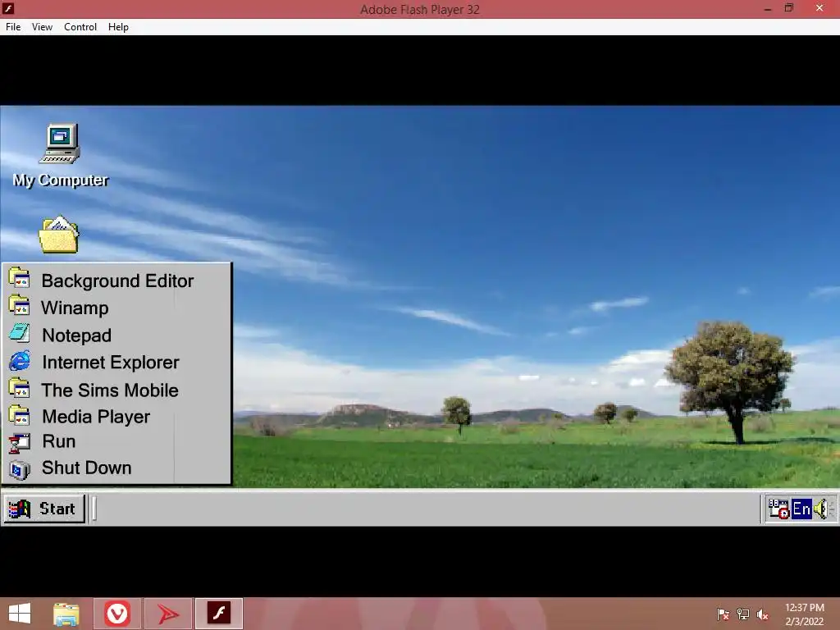Click the En language indicator
This screenshot has height=630, width=840.
[801, 509]
